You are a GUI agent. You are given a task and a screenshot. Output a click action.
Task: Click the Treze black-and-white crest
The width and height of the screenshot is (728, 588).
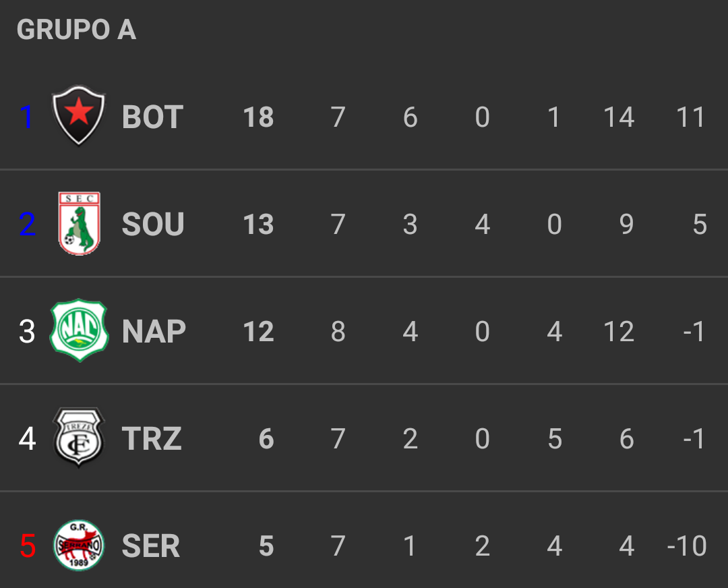[79, 438]
